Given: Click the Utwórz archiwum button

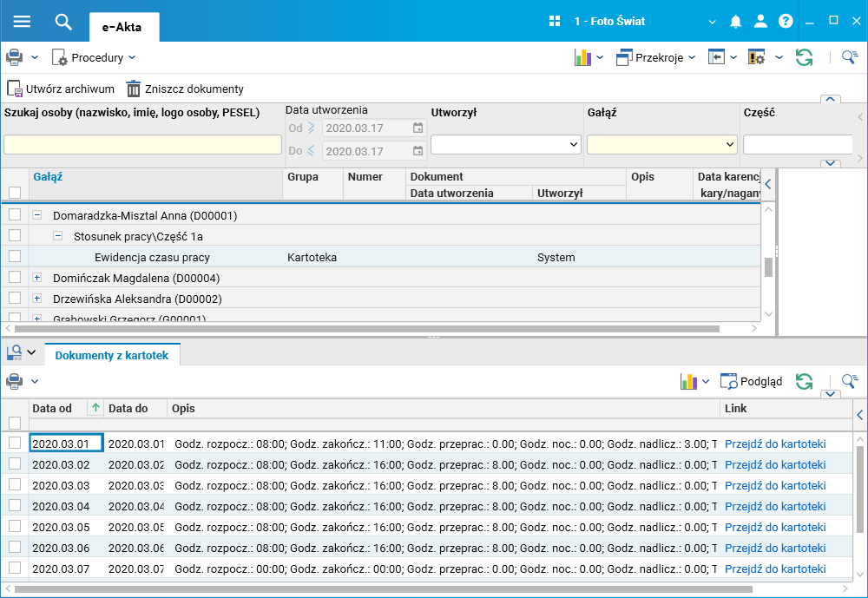Looking at the screenshot, I should click(61, 89).
